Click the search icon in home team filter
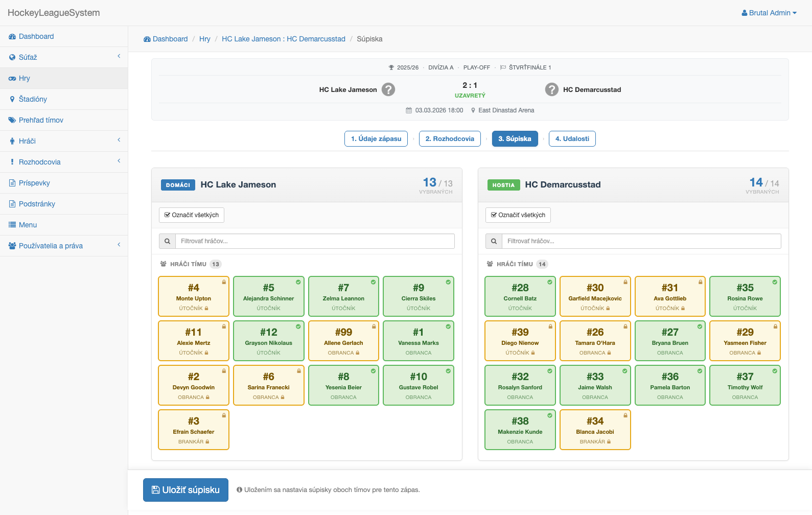 167,241
